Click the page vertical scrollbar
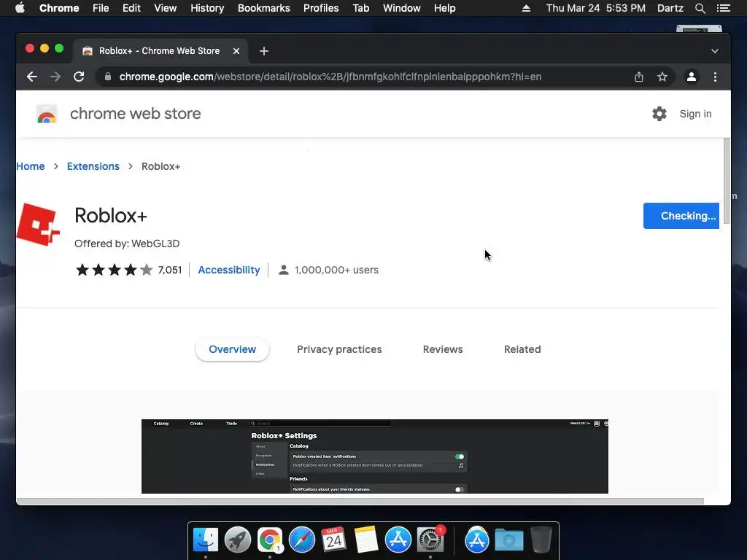This screenshot has height=560, width=747. 727,181
